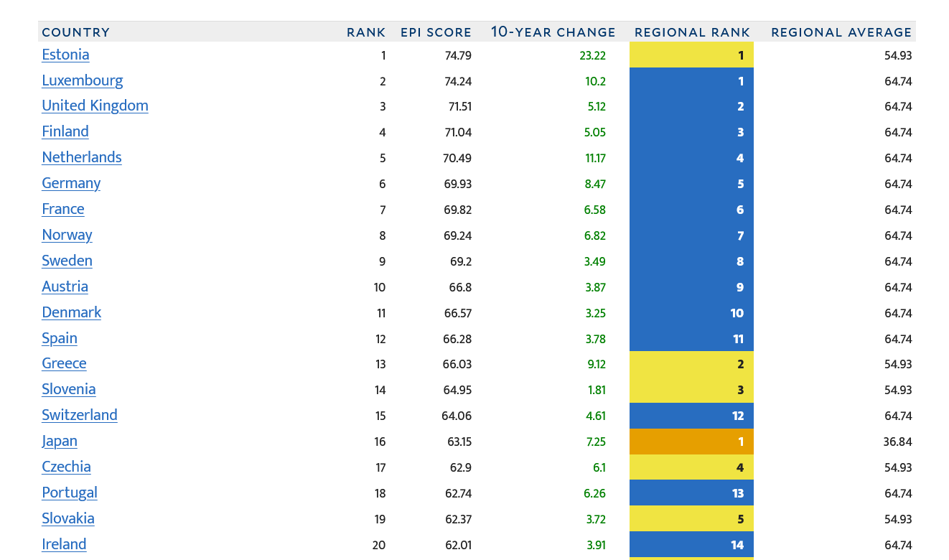Click the 10-year change value 1.81
This screenshot has height=560, width=949.
tap(597, 391)
